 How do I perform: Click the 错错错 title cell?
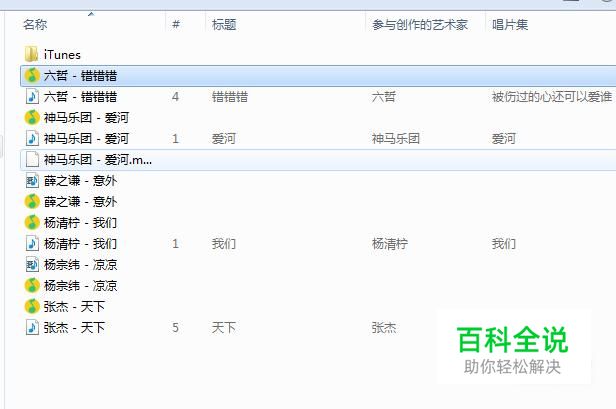(230, 97)
